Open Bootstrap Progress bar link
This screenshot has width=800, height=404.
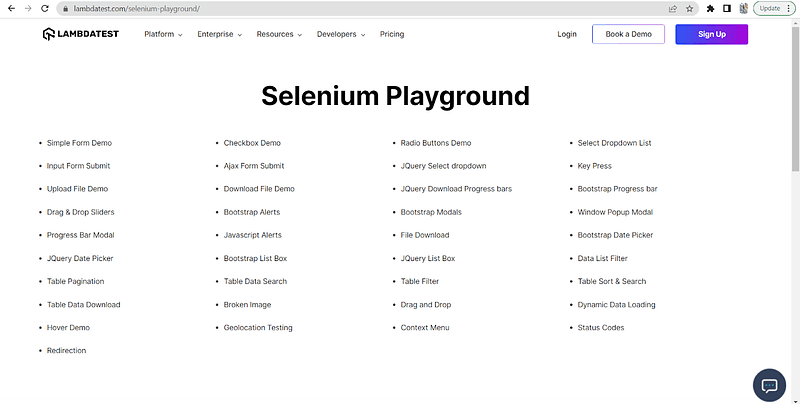click(617, 189)
